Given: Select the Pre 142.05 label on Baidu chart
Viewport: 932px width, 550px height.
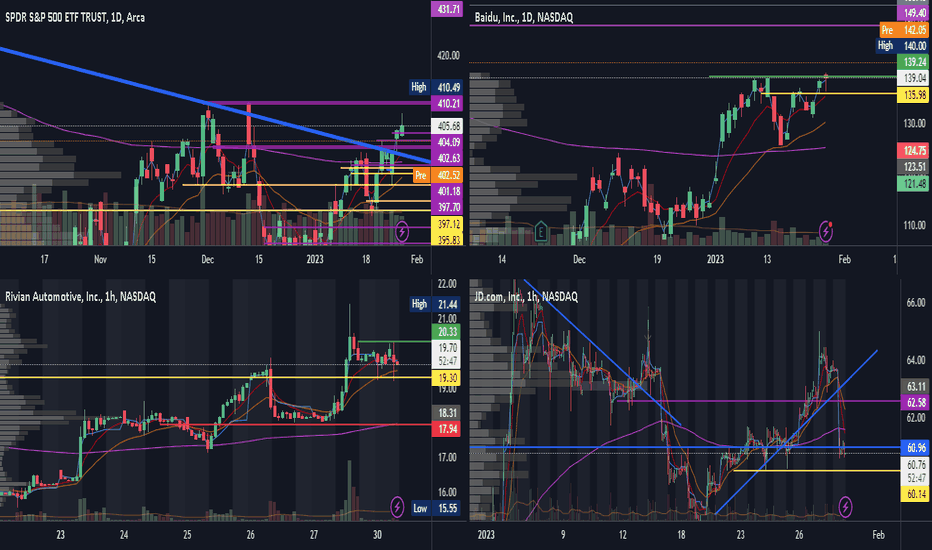Looking at the screenshot, I should (x=903, y=30).
